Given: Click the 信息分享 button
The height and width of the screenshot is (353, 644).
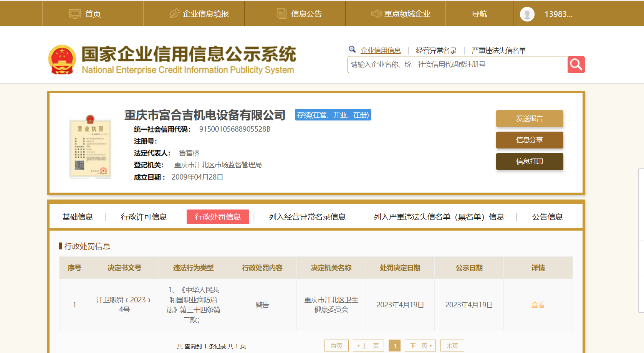Looking at the screenshot, I should click(x=530, y=140).
